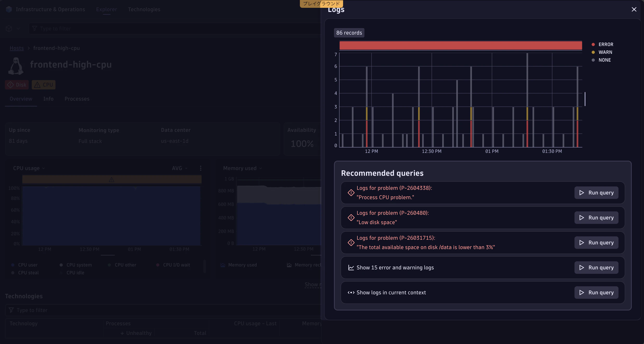Screen dimensions: 644x344
Task: Expand the CPU usage metric dropdown
Action: tap(29, 168)
